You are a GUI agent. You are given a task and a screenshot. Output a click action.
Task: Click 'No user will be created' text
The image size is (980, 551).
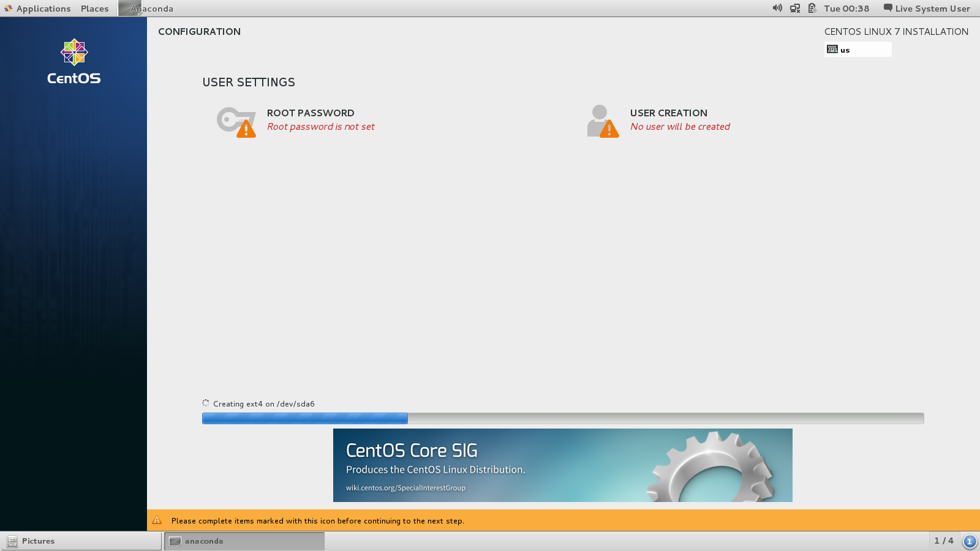(x=680, y=127)
